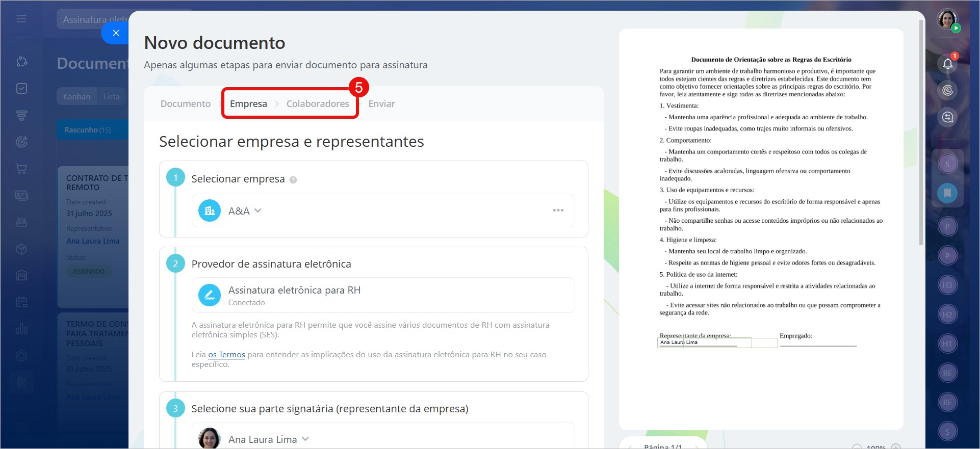Open the os Termos link
Image resolution: width=980 pixels, height=449 pixels.
226,355
